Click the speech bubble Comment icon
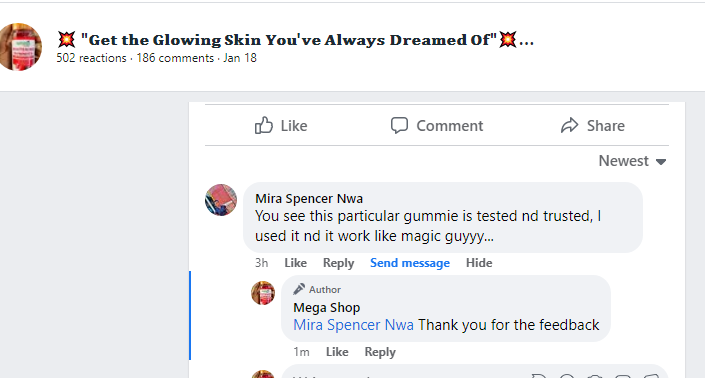 399,125
